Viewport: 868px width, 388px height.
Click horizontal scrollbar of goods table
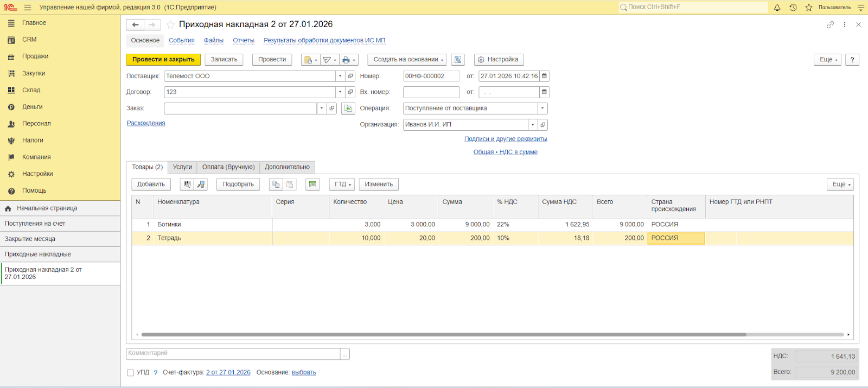[x=444, y=335]
